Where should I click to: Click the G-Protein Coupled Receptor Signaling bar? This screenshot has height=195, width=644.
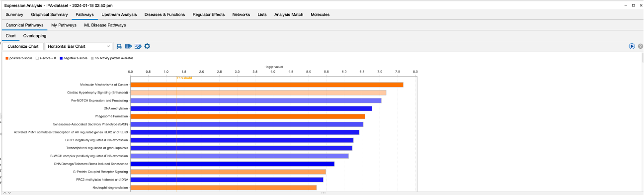[x=228, y=172]
